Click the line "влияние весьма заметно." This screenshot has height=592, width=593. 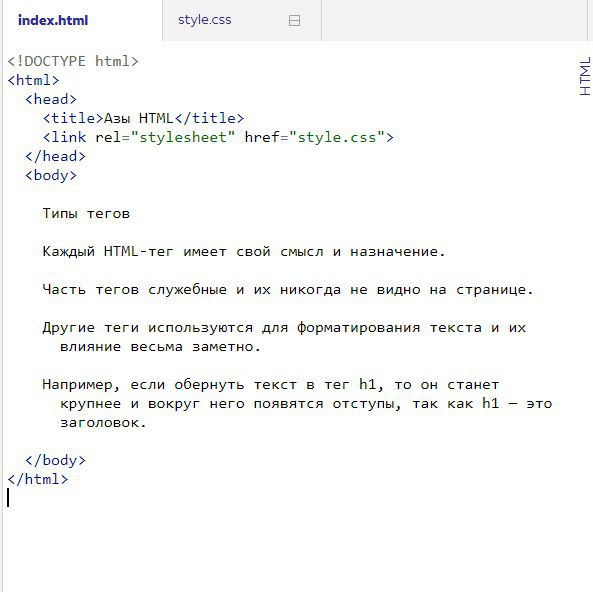pos(160,346)
